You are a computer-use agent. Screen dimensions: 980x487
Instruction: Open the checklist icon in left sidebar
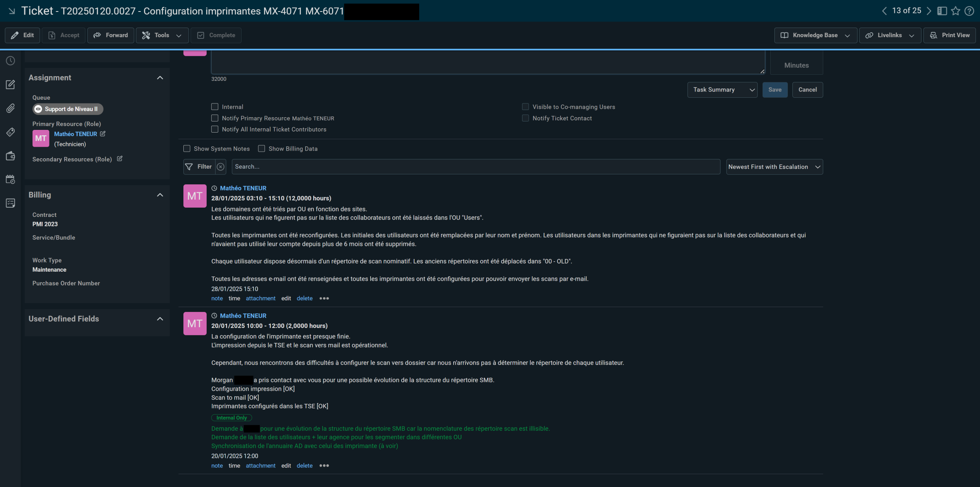(10, 203)
